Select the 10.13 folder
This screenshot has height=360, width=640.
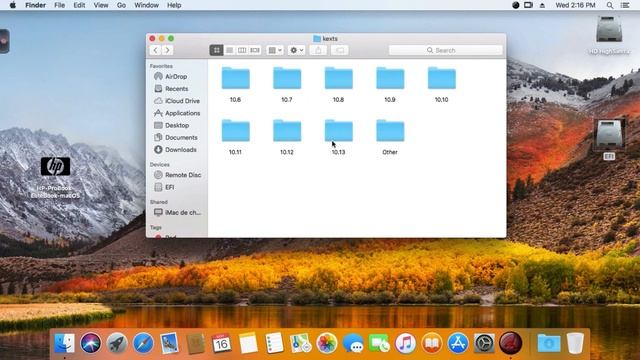tap(338, 131)
